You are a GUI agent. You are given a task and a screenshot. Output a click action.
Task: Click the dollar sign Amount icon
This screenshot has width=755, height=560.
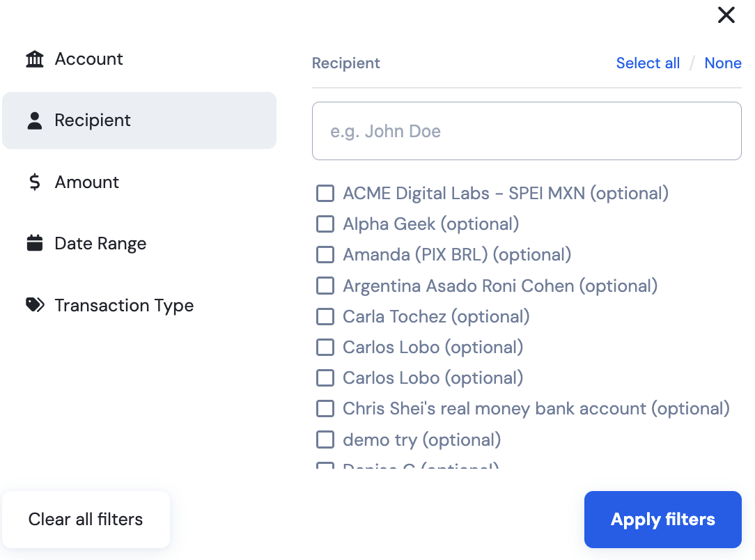[35, 182]
